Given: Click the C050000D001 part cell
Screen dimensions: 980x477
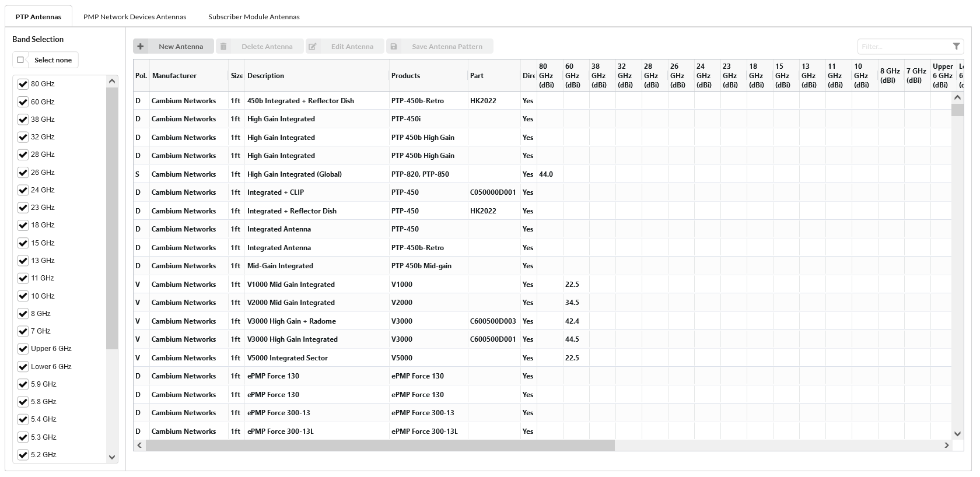Looking at the screenshot, I should coord(494,192).
